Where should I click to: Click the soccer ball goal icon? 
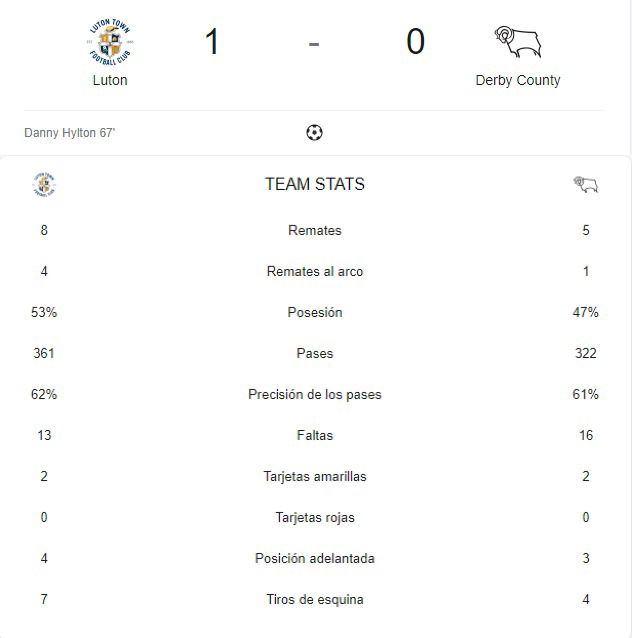click(314, 132)
